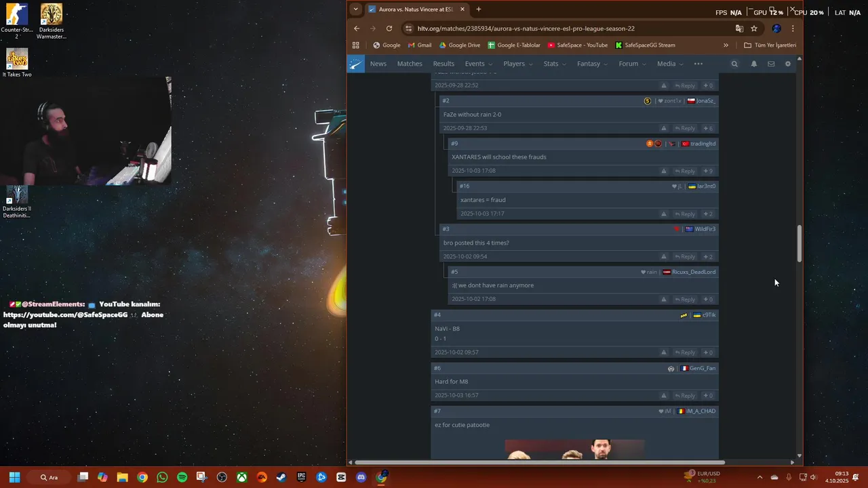Bookmark this page with the star icon
Image resolution: width=868 pixels, height=488 pixels.
click(x=754, y=28)
